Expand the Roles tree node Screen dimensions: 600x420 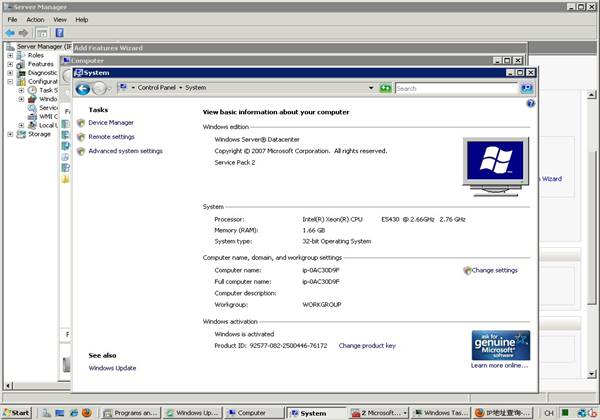coord(10,55)
